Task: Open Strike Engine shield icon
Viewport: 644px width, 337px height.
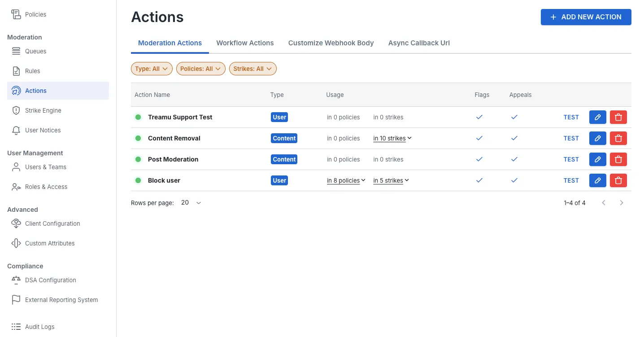Action: (x=16, y=110)
